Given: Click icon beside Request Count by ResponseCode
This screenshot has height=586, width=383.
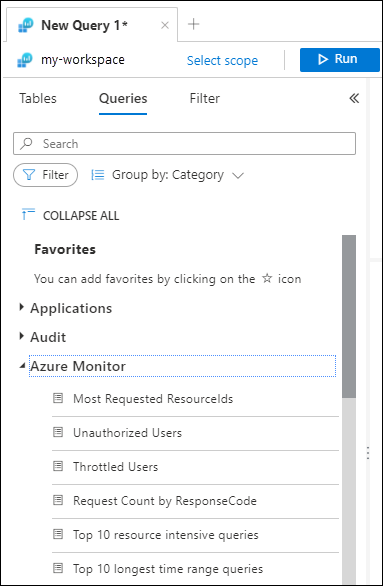Looking at the screenshot, I should [58, 500].
